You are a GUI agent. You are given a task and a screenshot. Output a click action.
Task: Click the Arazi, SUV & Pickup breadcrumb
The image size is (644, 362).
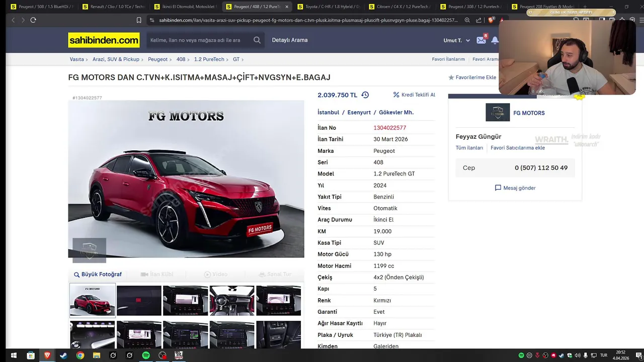[x=116, y=59]
